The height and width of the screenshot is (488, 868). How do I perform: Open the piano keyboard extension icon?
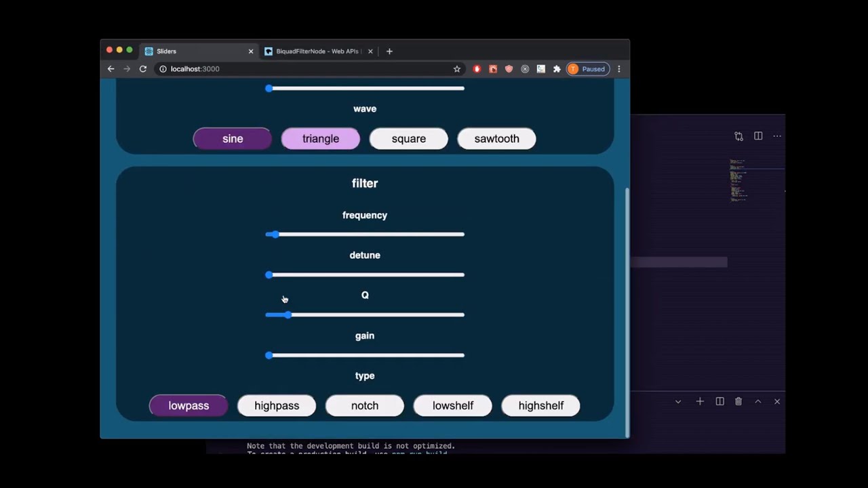click(540, 68)
